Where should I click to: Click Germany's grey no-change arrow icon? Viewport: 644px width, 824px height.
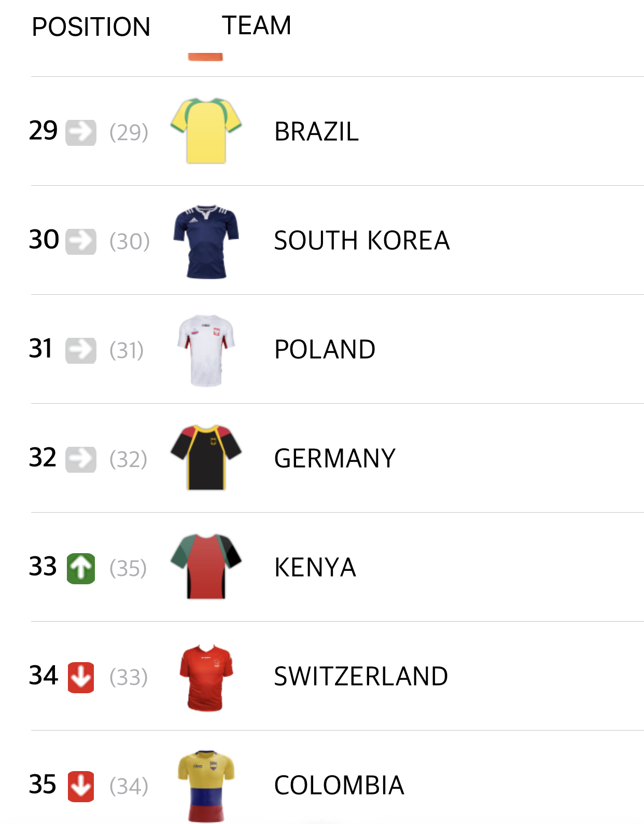point(81,459)
